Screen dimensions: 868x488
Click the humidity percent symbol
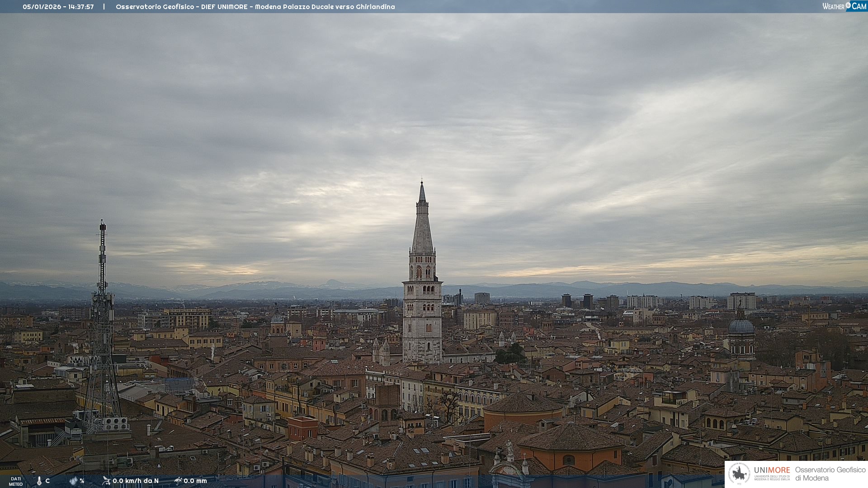point(82,481)
